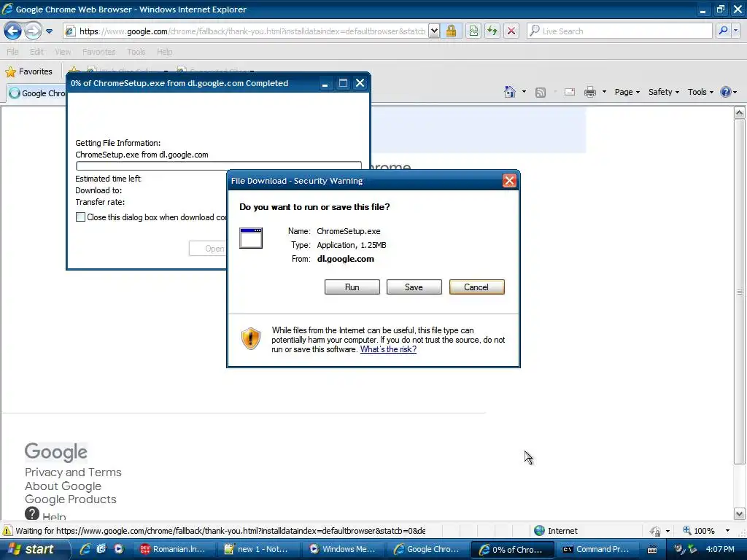Click the Read Mail envelope icon
The width and height of the screenshot is (747, 560).
coord(569,92)
